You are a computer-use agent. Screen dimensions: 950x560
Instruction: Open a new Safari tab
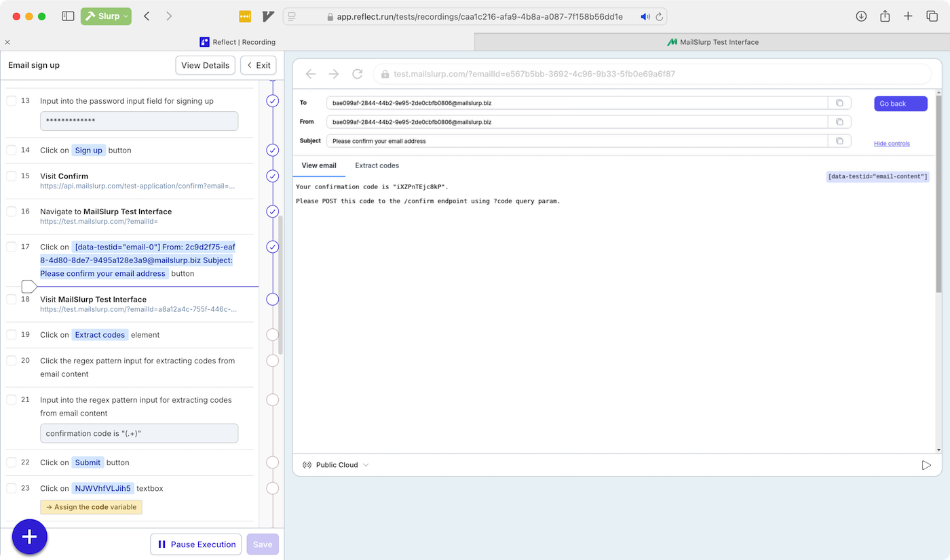point(908,16)
